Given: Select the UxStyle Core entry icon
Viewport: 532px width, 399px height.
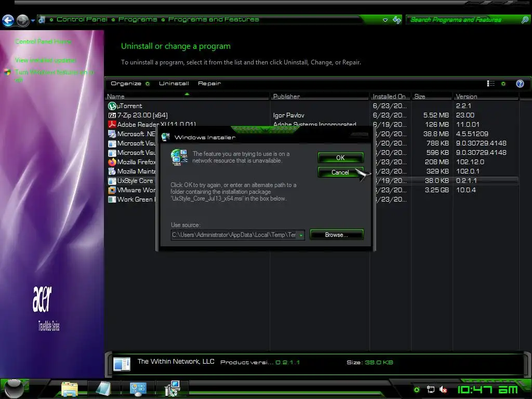Looking at the screenshot, I should [x=112, y=181].
